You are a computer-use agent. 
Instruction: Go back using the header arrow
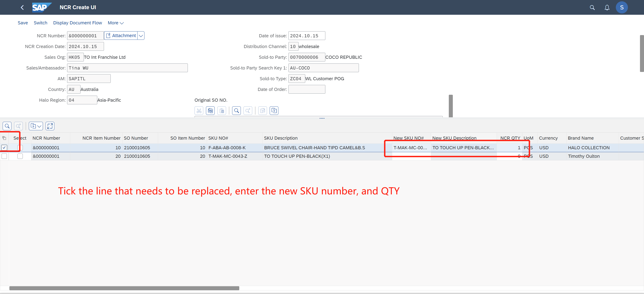[22, 8]
